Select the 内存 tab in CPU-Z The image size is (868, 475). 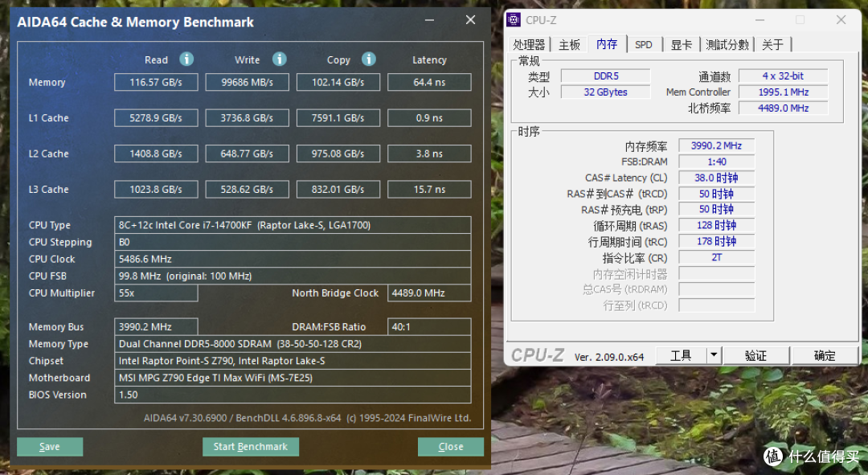[607, 43]
